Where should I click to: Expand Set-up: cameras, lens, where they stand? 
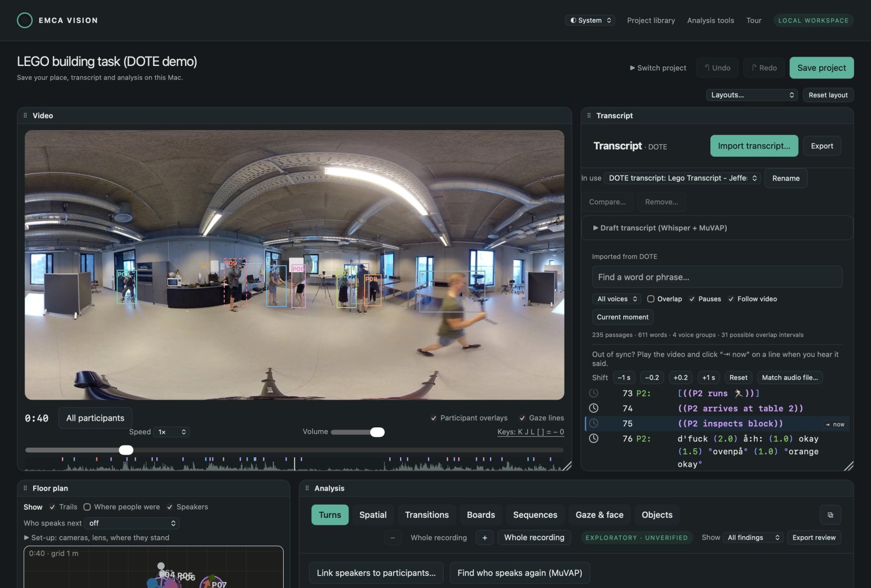click(x=96, y=538)
